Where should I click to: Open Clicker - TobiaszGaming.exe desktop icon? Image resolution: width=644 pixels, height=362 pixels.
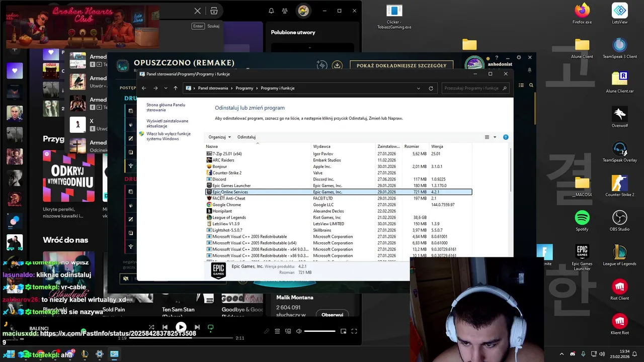[394, 17]
